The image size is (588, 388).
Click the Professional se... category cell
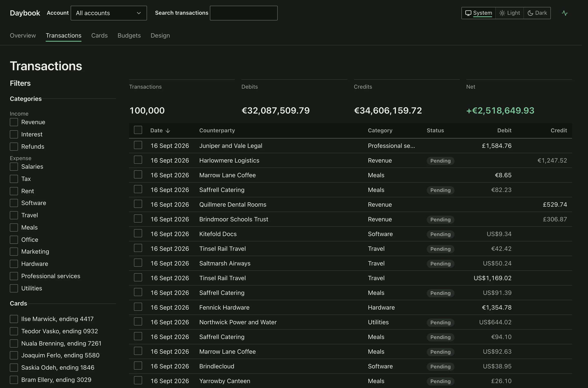pyautogui.click(x=391, y=146)
